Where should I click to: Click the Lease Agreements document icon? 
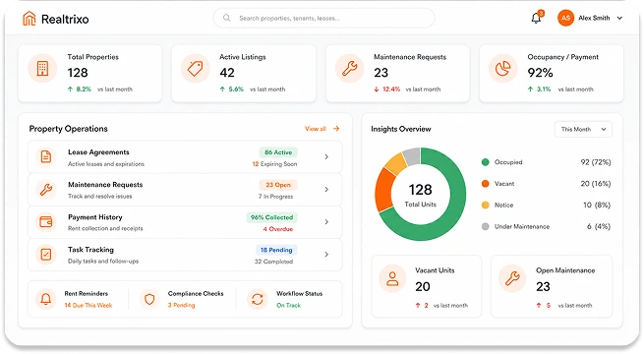pos(46,157)
